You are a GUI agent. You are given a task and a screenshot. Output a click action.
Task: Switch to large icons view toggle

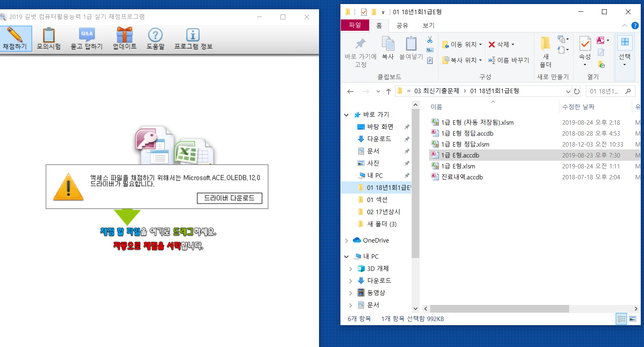633,319
